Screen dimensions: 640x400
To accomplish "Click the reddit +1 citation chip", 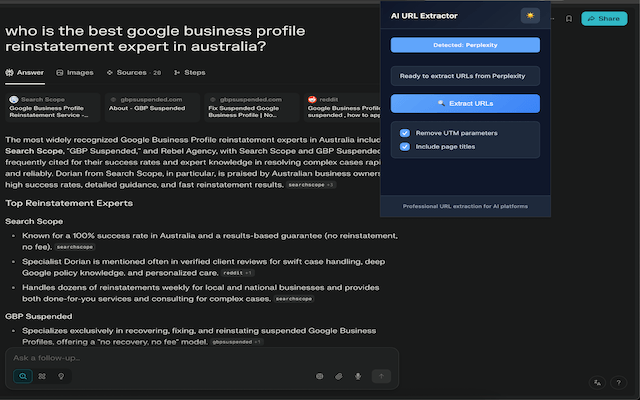I will pos(238,273).
